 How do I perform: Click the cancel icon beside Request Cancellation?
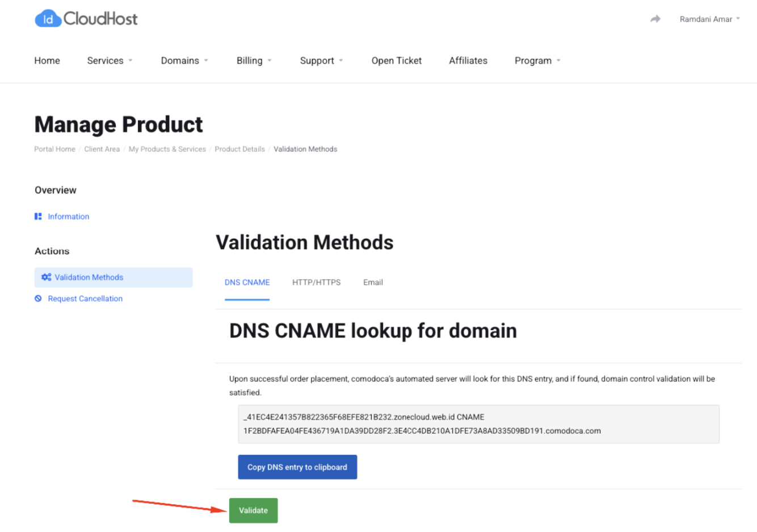pyautogui.click(x=38, y=299)
